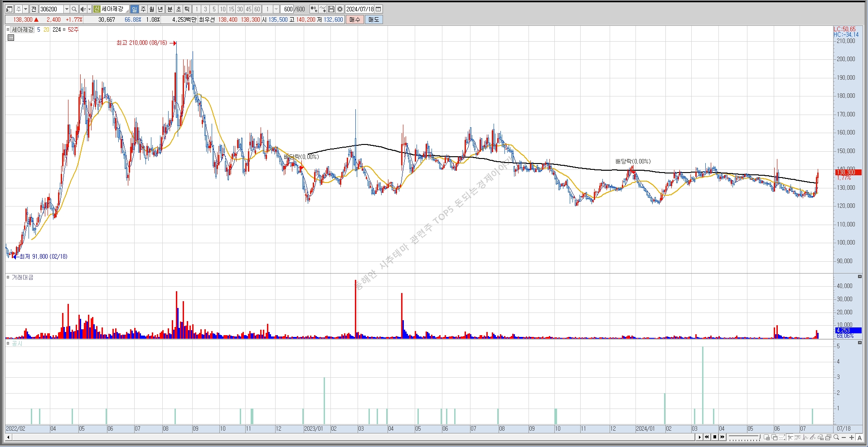The image size is (868, 447).
Task: Click the yellow 20 moving average label
Action: point(46,29)
